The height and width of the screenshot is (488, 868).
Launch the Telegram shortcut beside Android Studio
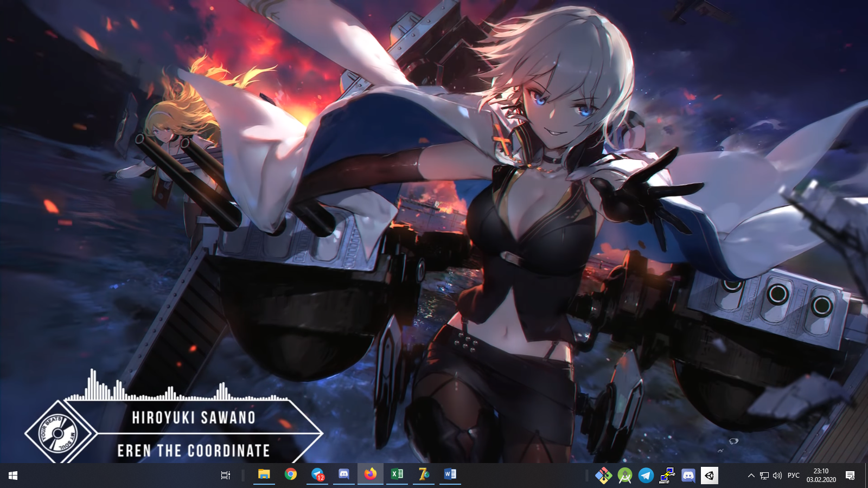[646, 476]
